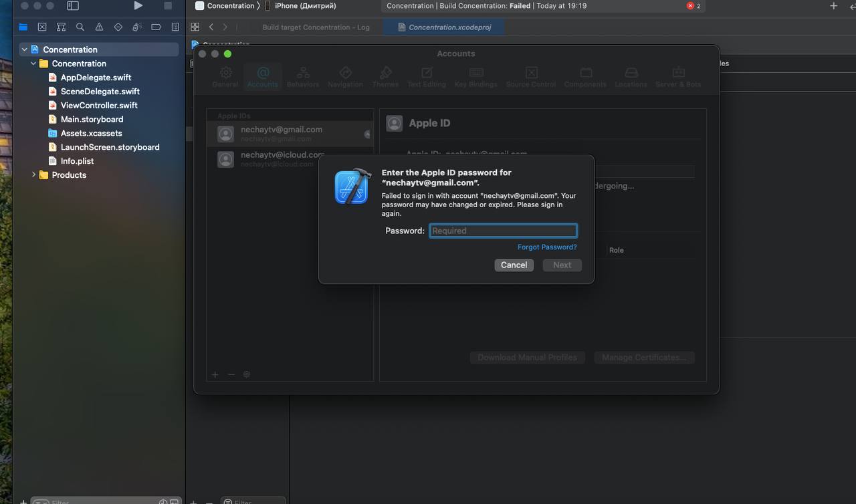Click the Password input field
This screenshot has width=856, height=504.
point(503,231)
